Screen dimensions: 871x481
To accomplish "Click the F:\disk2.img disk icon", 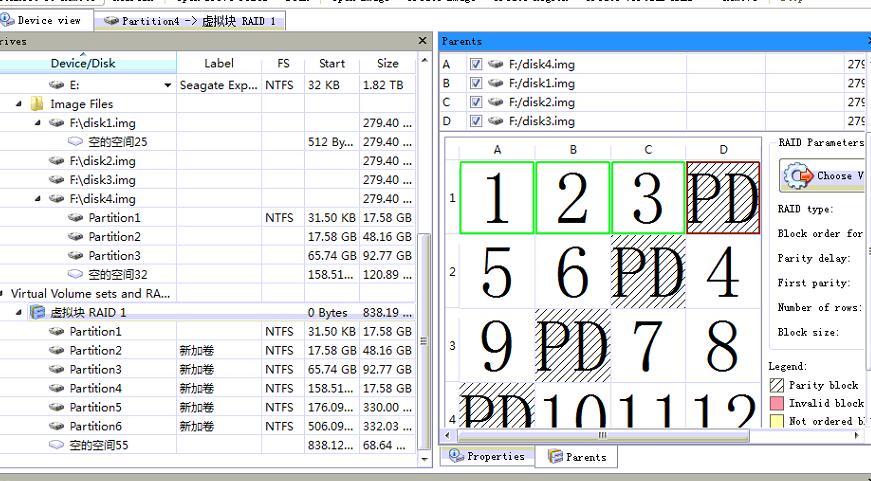I will coord(57,161).
